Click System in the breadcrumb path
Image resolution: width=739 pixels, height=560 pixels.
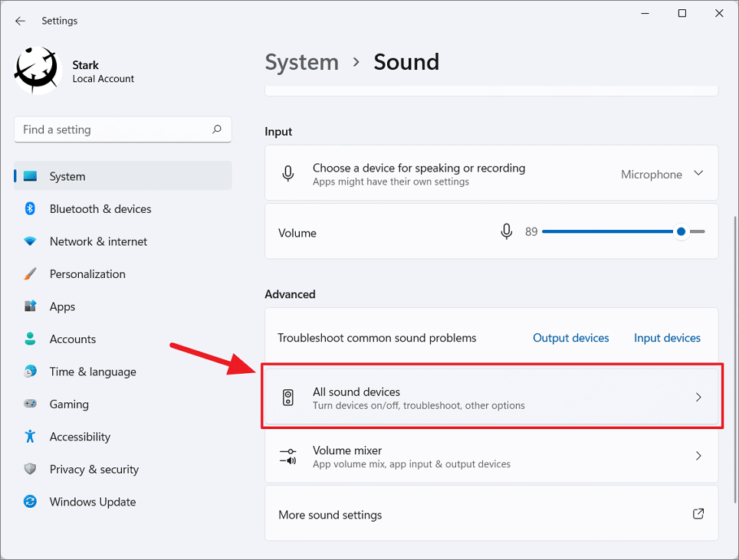coord(301,62)
